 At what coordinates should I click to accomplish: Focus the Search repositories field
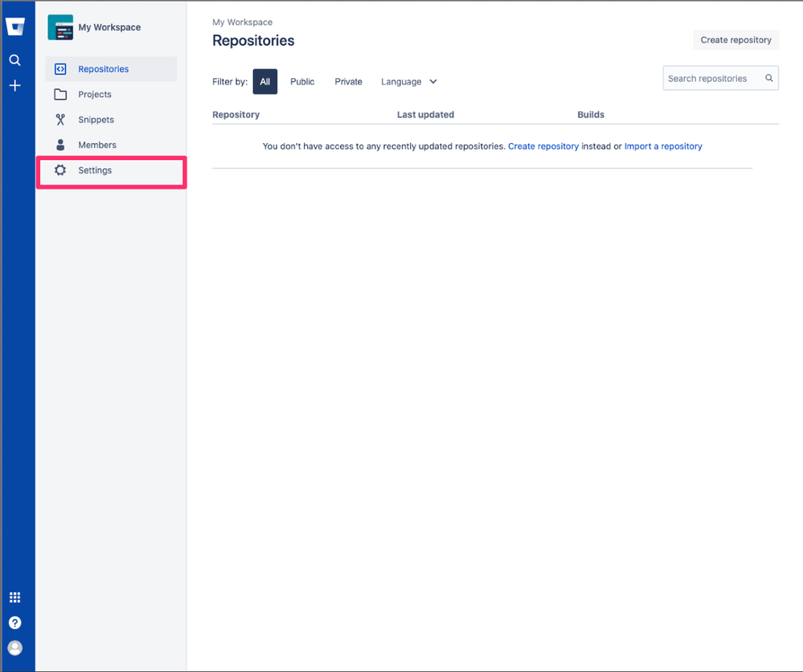point(720,78)
